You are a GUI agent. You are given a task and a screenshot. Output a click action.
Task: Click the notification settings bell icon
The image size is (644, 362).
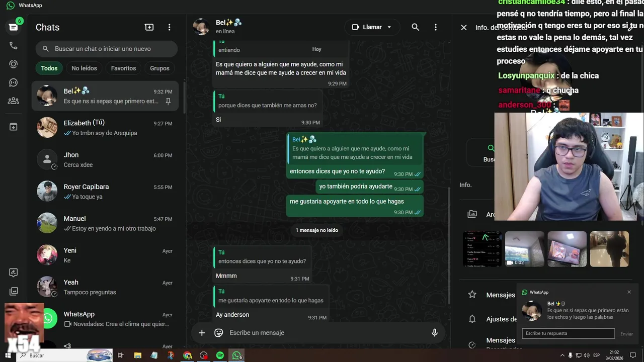[x=472, y=319]
